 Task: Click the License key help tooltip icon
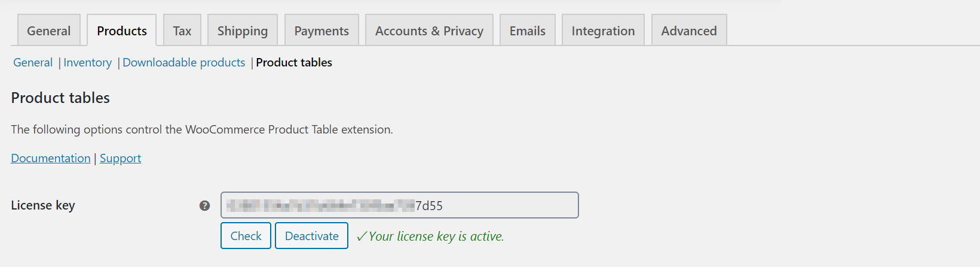204,205
